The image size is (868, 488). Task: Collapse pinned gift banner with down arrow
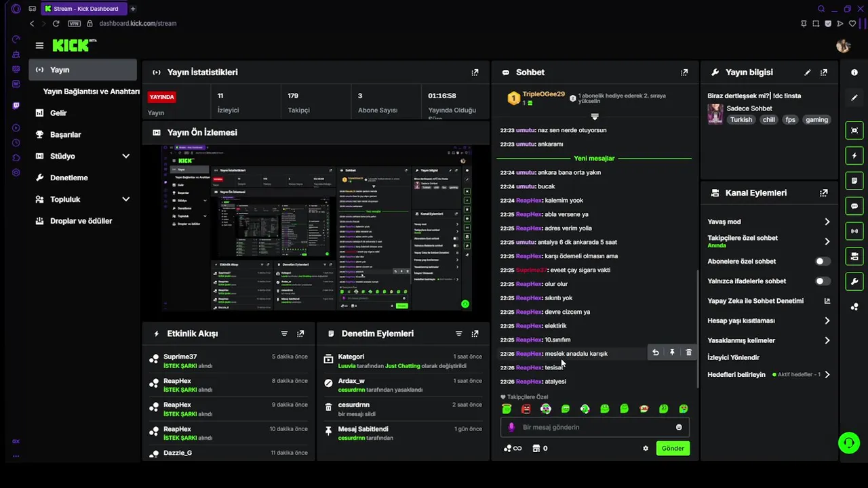[595, 117]
